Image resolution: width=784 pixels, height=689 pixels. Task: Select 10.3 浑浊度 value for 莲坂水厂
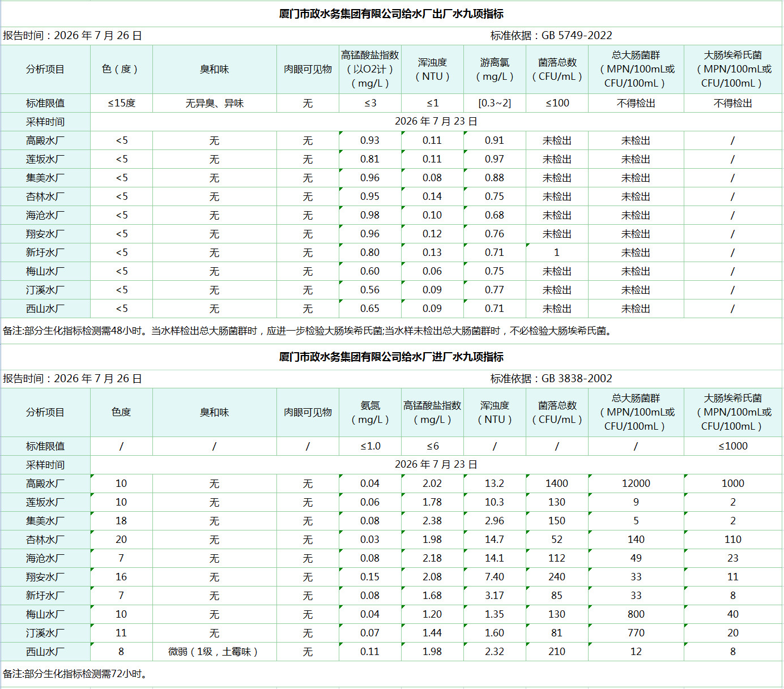495,502
